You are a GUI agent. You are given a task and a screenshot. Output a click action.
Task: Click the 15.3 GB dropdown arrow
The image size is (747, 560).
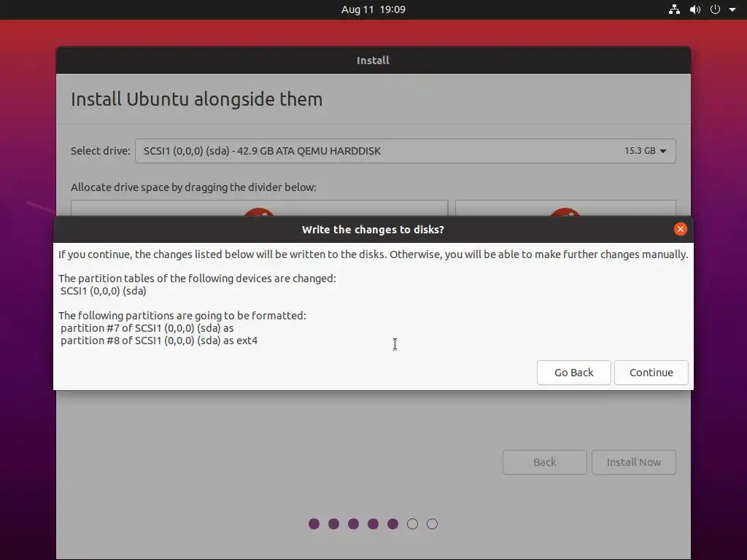pos(662,151)
